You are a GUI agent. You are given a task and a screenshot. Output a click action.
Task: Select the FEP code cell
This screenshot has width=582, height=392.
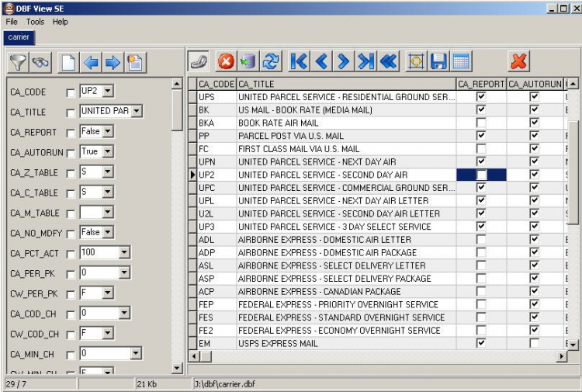[x=216, y=304]
